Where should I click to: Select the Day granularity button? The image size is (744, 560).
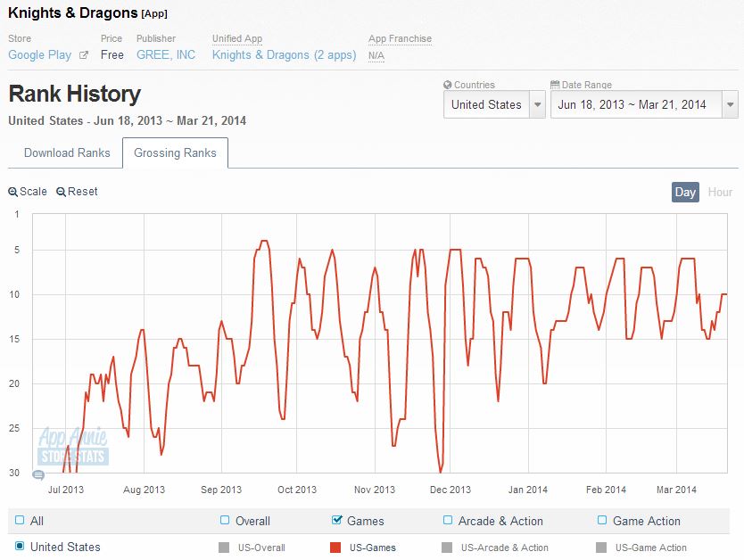click(x=685, y=192)
